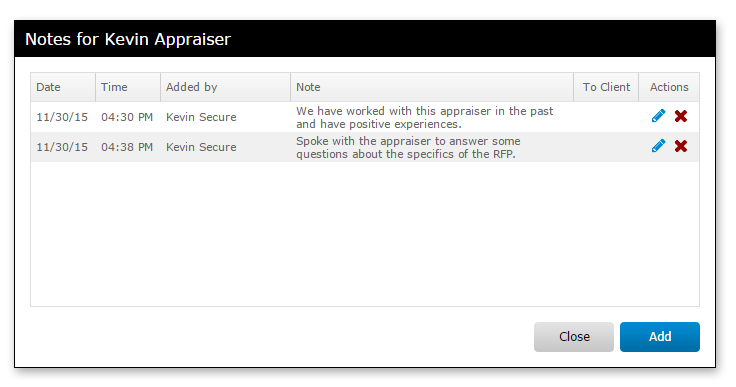Image resolution: width=736 pixels, height=387 pixels.
Task: Select the note about positive experiences
Action: tap(424, 117)
